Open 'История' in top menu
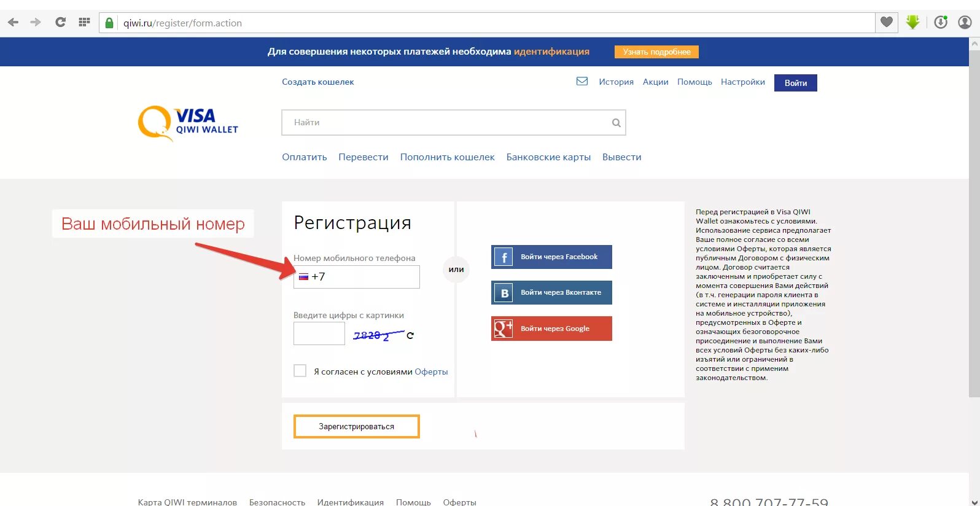 (x=616, y=82)
